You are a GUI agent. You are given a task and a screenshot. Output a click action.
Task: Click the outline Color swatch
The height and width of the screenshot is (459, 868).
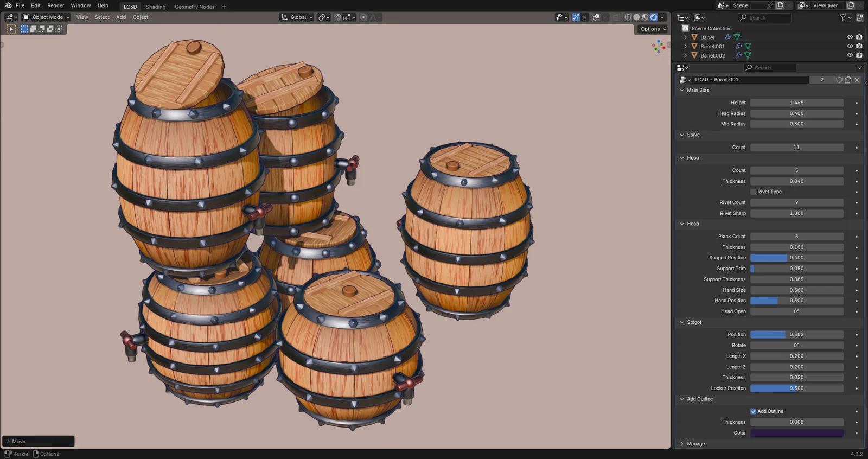[x=796, y=433]
